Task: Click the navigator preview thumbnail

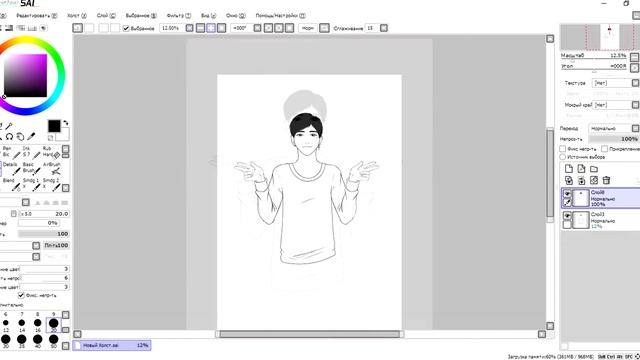Action: point(600,37)
